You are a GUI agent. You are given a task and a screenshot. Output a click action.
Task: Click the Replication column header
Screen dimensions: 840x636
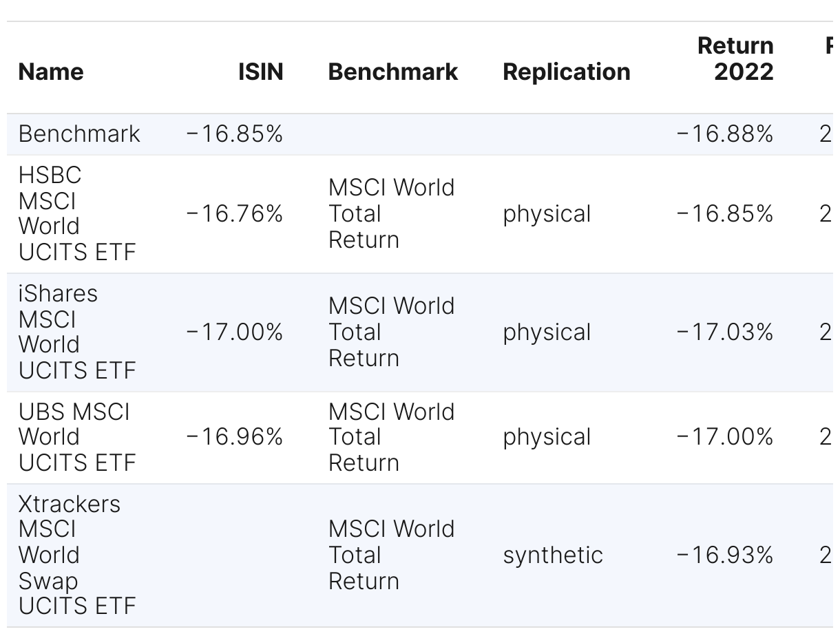[567, 72]
